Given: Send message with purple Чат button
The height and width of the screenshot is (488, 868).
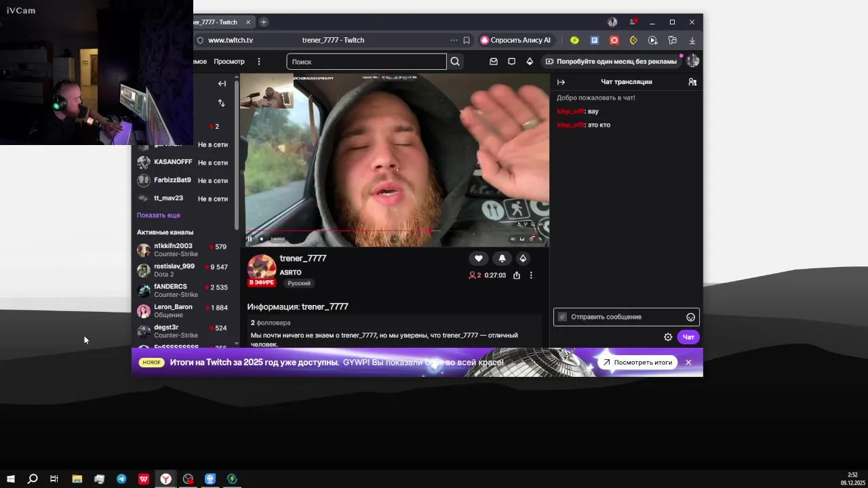Looking at the screenshot, I should [688, 337].
